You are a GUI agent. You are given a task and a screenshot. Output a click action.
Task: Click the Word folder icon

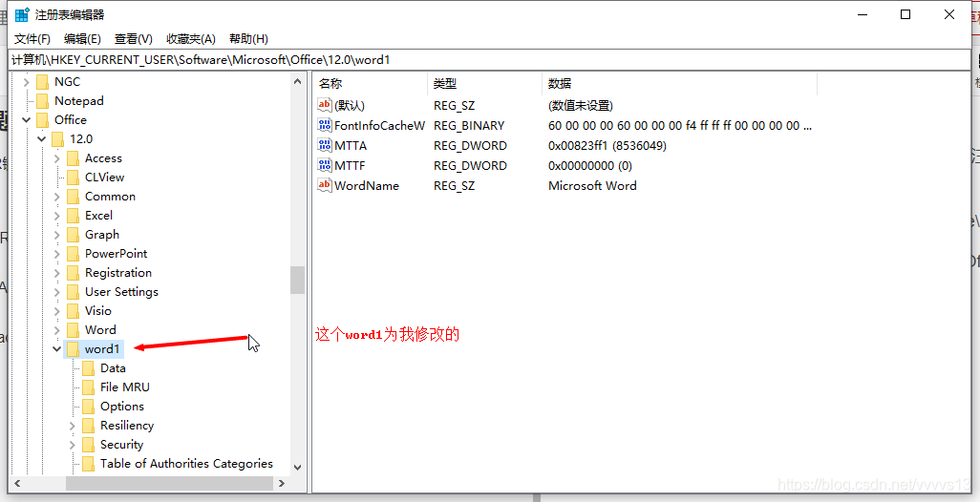[74, 329]
